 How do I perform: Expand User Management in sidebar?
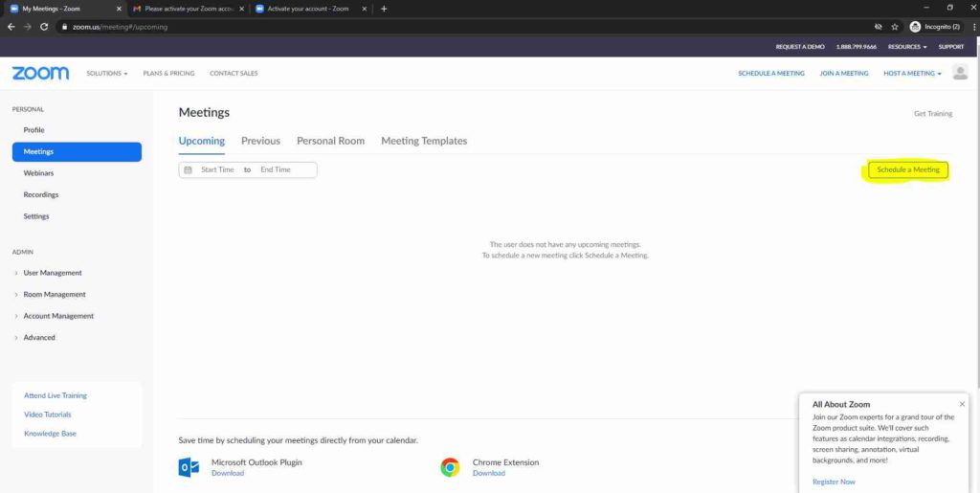(x=53, y=273)
